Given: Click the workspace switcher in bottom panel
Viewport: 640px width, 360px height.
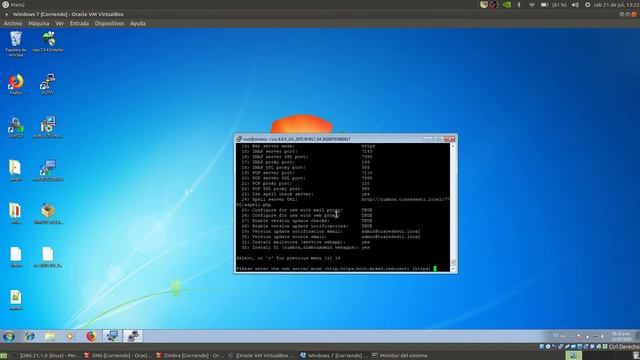Looking at the screenshot, I should click(x=574, y=356).
